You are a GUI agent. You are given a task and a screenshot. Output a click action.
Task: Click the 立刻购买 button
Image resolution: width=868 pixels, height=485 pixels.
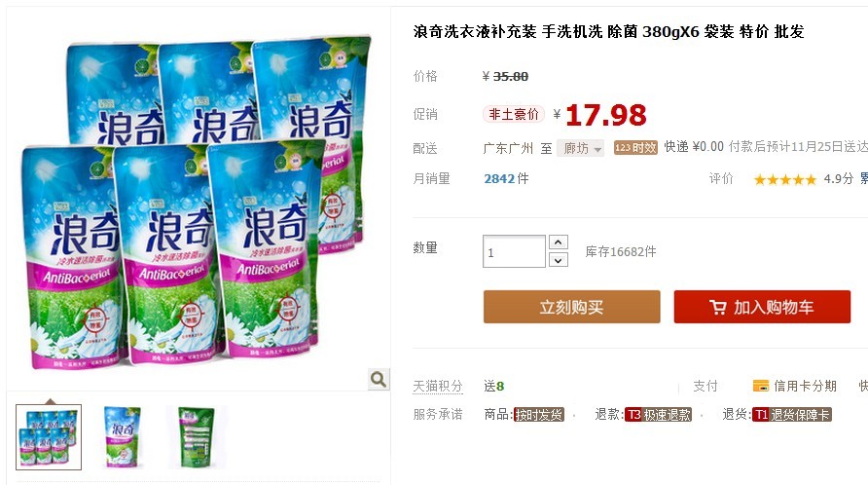[572, 307]
